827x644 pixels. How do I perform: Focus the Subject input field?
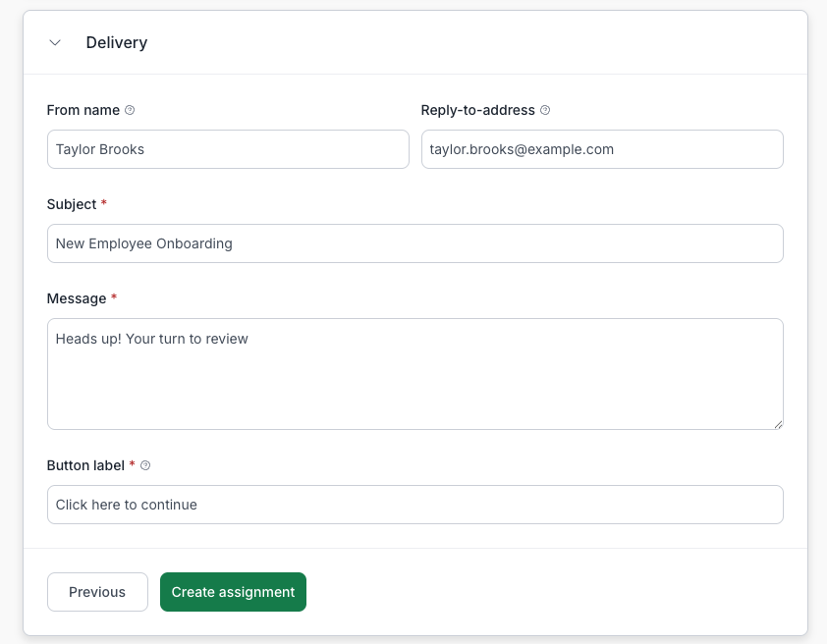(414, 243)
